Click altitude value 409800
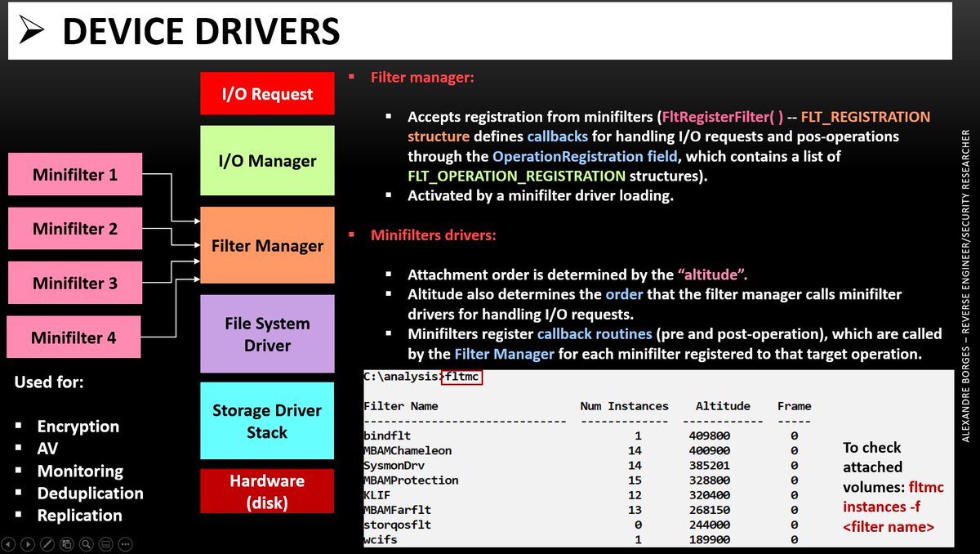980x554 pixels. 709,436
